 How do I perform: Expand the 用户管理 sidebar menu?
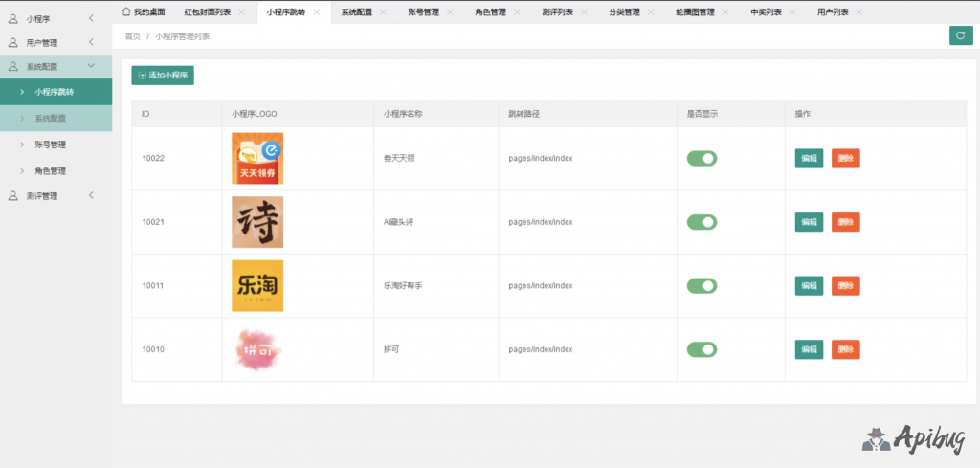point(91,42)
